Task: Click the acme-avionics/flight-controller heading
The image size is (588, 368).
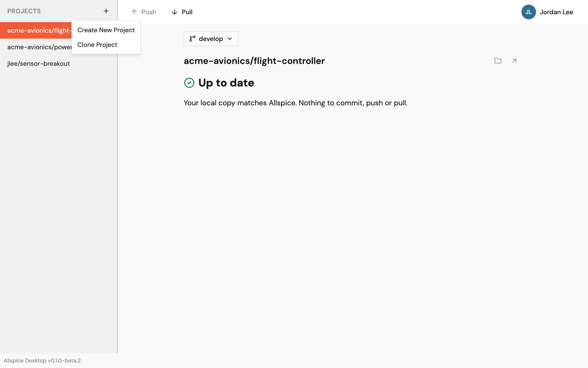Action: coord(254,60)
